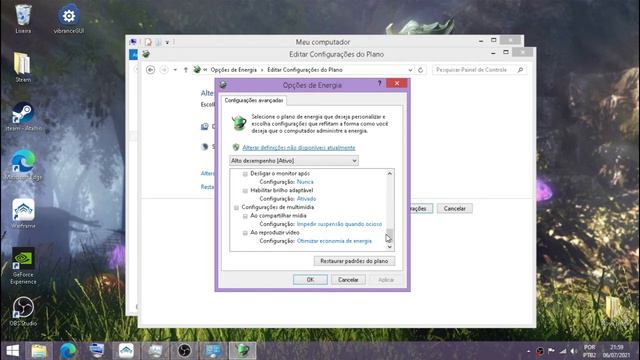Click Opções de Energia breadcrumb
Viewport: 640px width, 360px height.
coord(233,70)
